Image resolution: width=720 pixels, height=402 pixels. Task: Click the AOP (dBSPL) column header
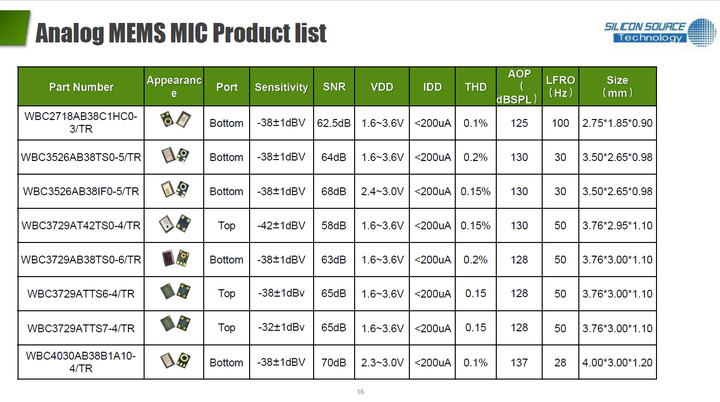click(518, 86)
